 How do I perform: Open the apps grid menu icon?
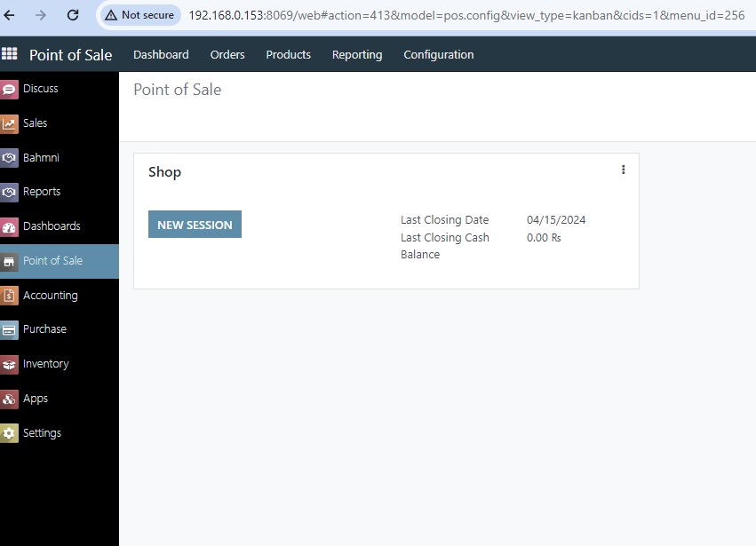[10, 54]
